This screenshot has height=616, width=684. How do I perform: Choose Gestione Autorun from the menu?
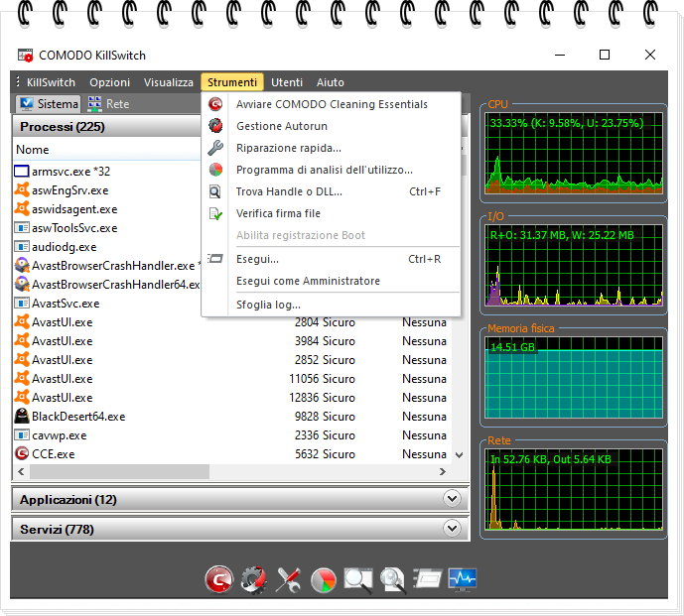click(x=331, y=126)
